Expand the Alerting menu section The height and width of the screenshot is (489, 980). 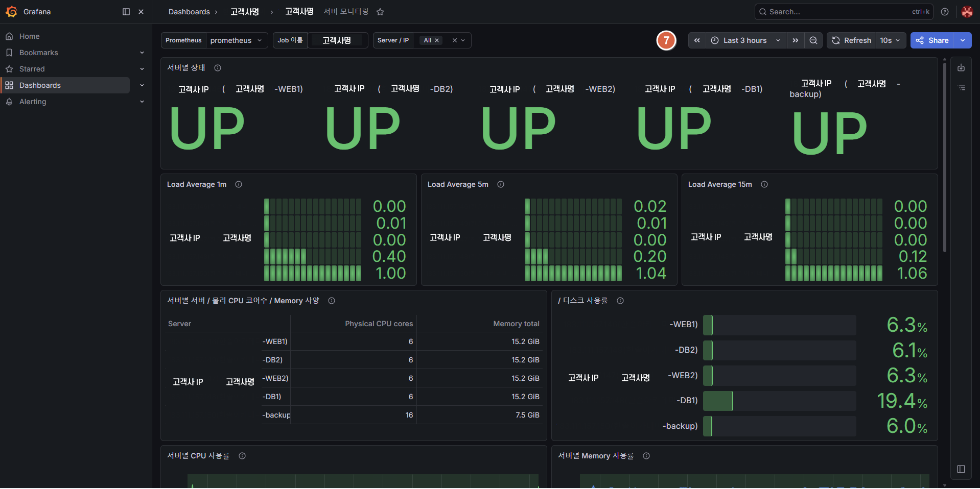pyautogui.click(x=142, y=102)
